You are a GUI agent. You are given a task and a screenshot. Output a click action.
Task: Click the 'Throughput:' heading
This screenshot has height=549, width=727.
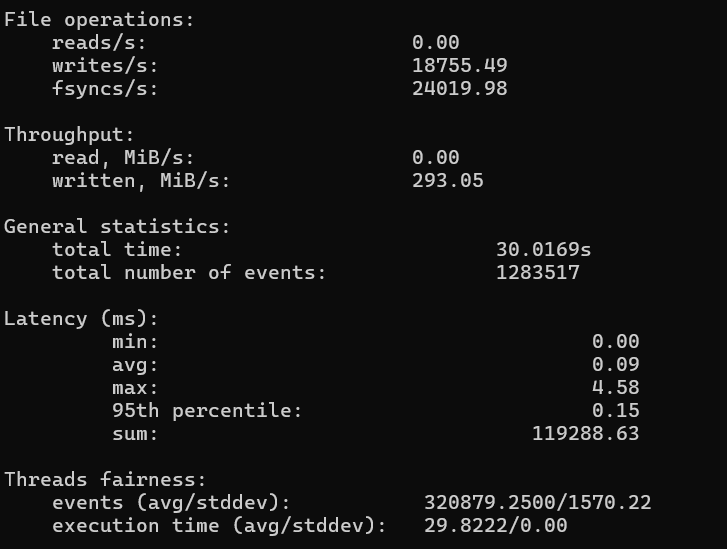tap(69, 135)
